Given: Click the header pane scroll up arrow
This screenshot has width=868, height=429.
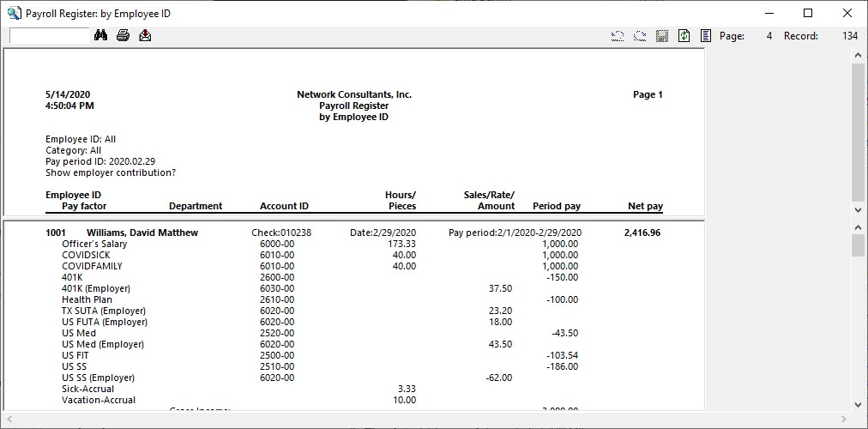Looking at the screenshot, I should 858,56.
